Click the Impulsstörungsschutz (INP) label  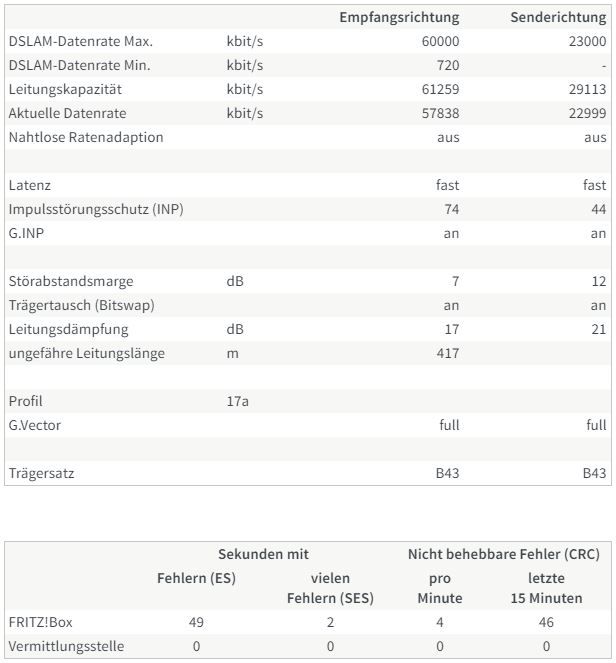tap(96, 209)
